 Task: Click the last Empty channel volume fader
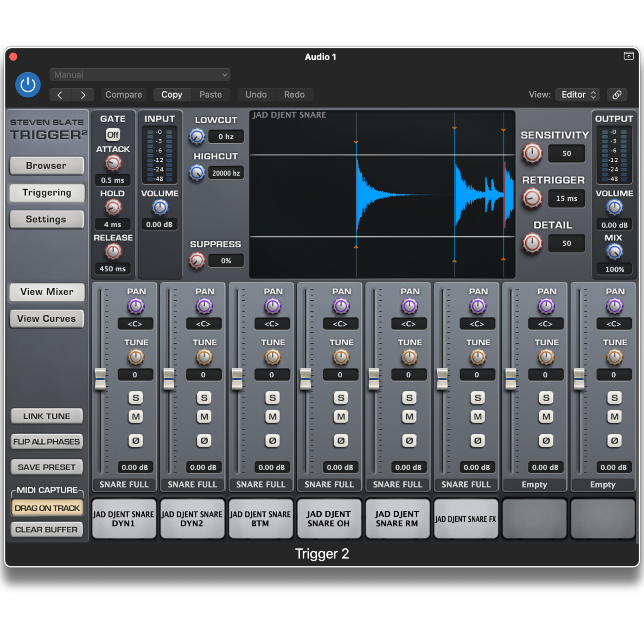[579, 379]
